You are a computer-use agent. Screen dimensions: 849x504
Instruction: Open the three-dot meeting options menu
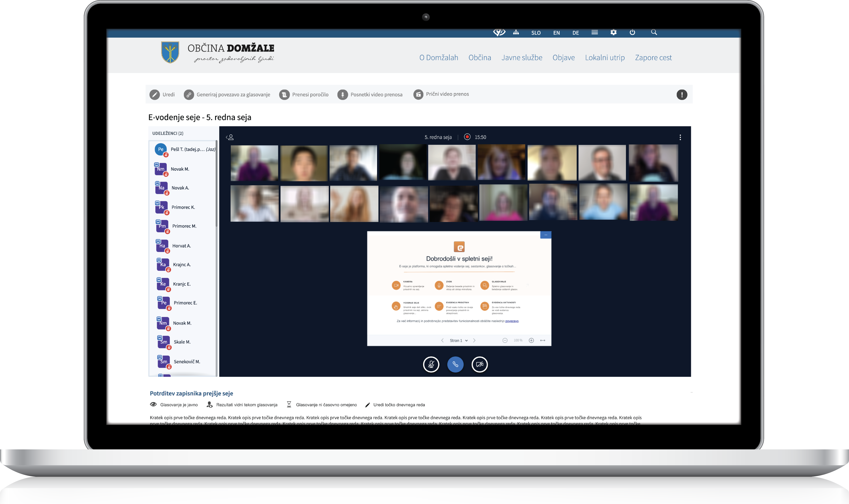(x=680, y=137)
